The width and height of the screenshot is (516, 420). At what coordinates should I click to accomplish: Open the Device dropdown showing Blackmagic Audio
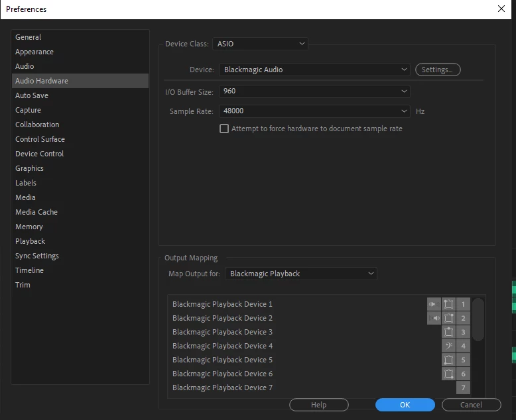coord(314,70)
